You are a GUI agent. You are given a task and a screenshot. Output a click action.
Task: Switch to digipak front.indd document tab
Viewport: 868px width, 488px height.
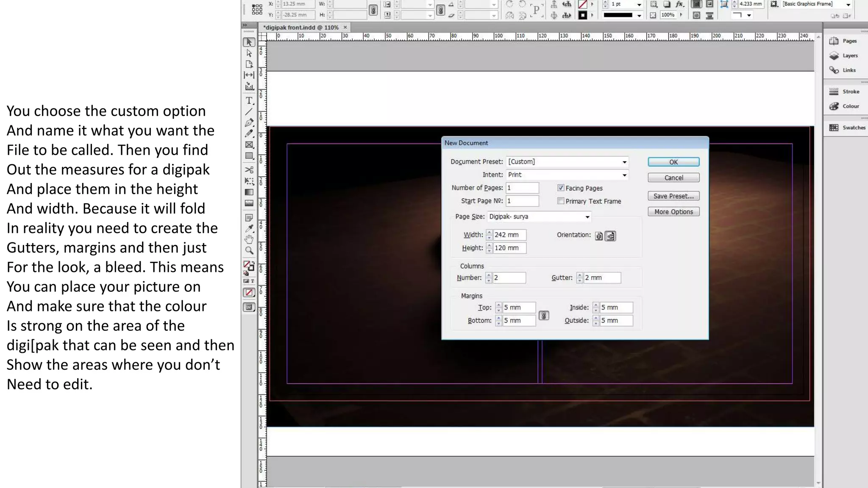[x=301, y=28]
